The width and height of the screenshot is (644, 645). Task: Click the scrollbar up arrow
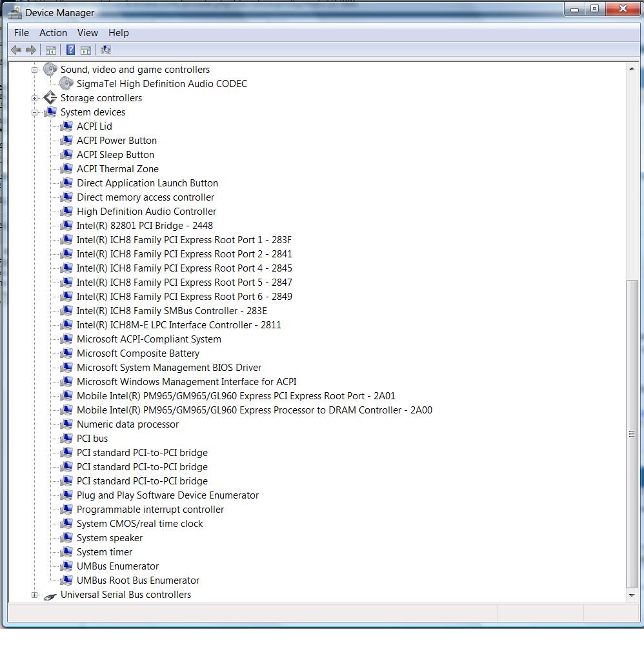point(632,69)
